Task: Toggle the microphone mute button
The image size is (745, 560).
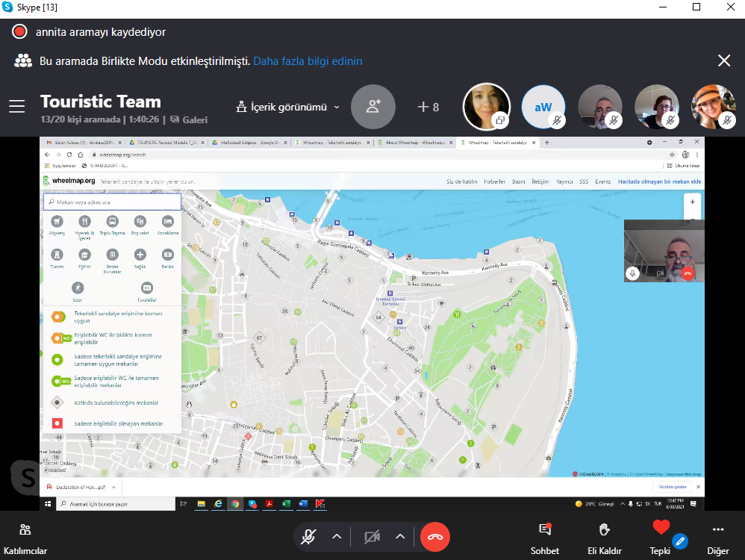Action: click(x=308, y=536)
